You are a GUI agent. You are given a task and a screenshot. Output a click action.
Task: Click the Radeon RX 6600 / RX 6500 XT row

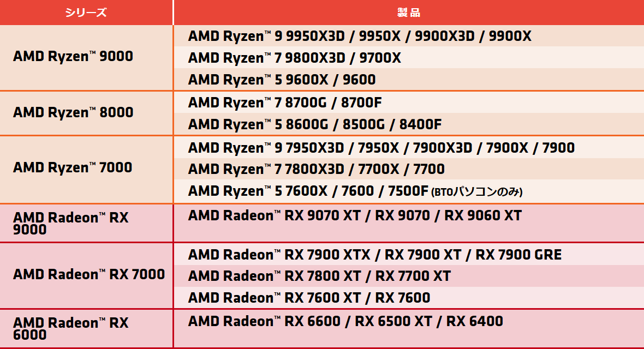409,329
